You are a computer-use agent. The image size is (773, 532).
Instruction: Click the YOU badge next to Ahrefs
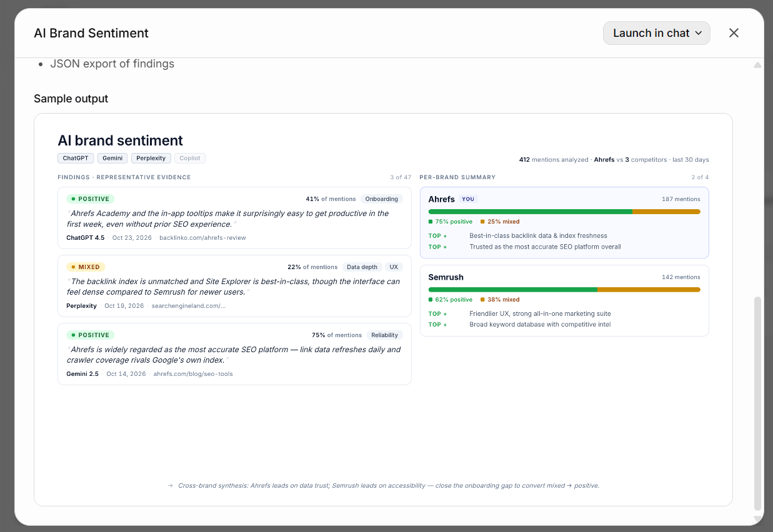point(468,199)
